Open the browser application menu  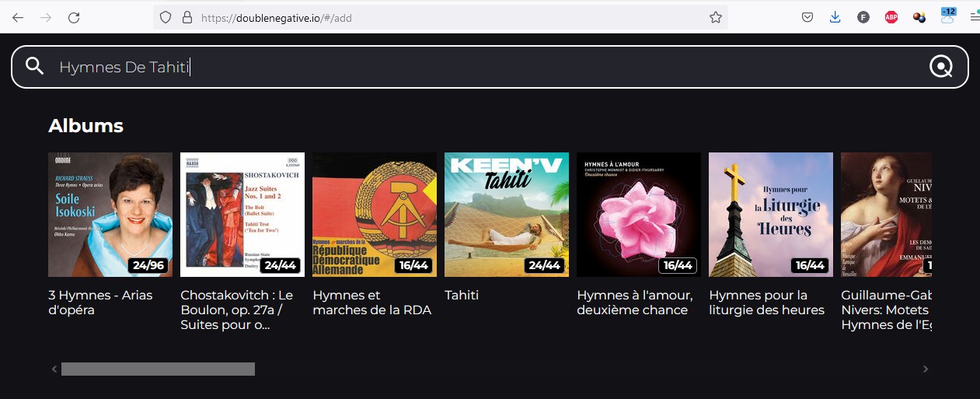coord(975,17)
